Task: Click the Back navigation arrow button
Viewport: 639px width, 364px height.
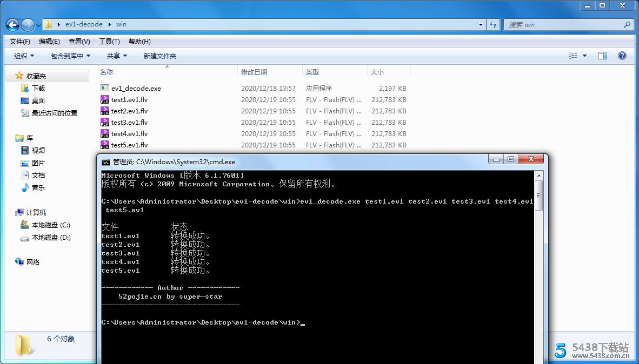Action: pos(12,24)
